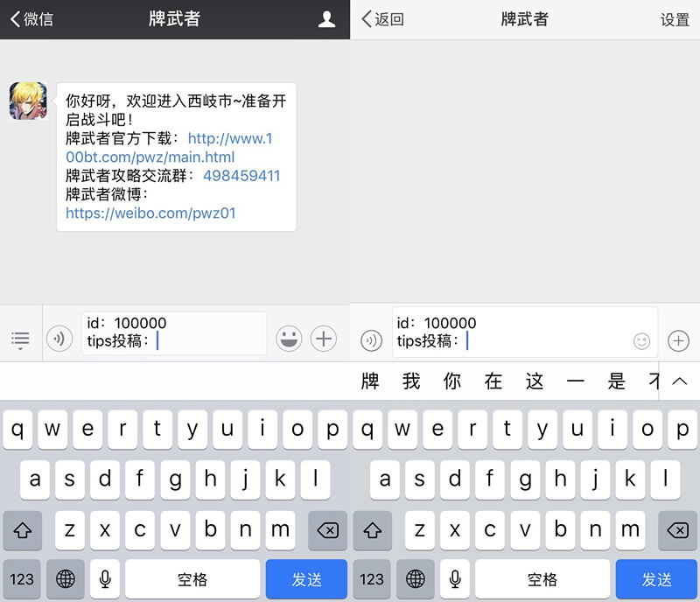Tap the voice input icon in left chat
Viewport: 700px width, 602px height.
tap(59, 339)
